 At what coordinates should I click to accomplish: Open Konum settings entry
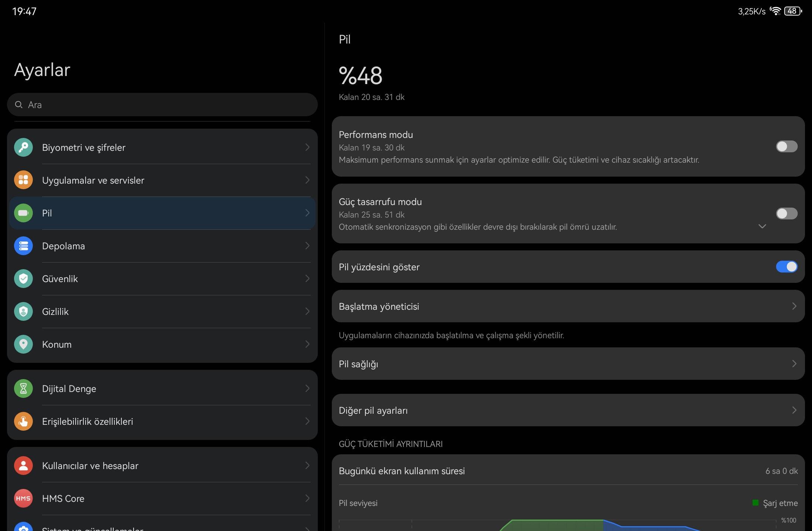pyautogui.click(x=162, y=344)
